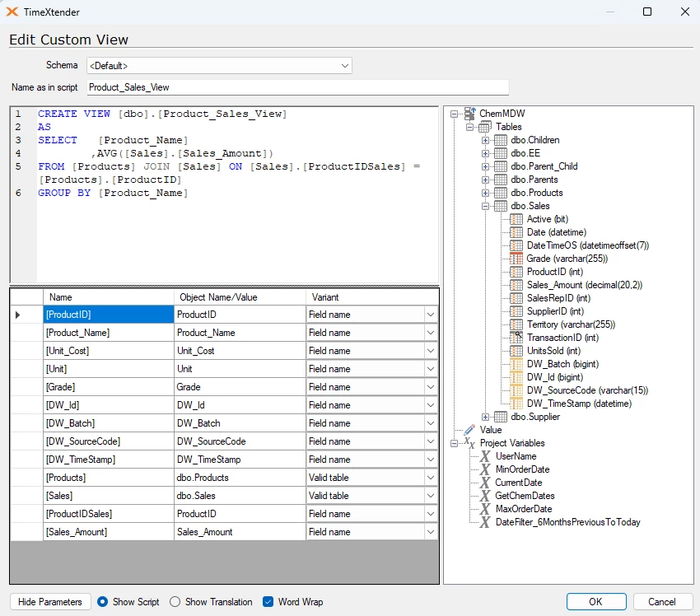Expand the dbo.Products tree node
The height and width of the screenshot is (616, 700).
coord(485,194)
